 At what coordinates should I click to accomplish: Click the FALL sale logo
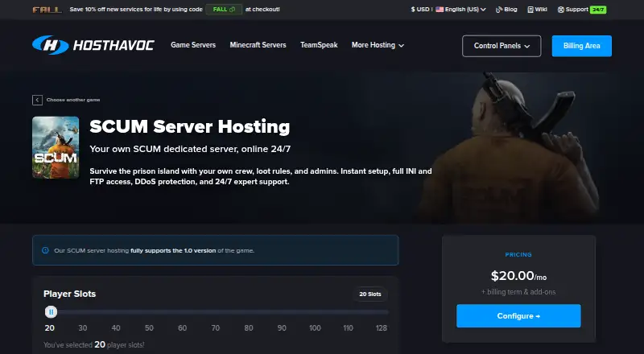[x=47, y=10]
